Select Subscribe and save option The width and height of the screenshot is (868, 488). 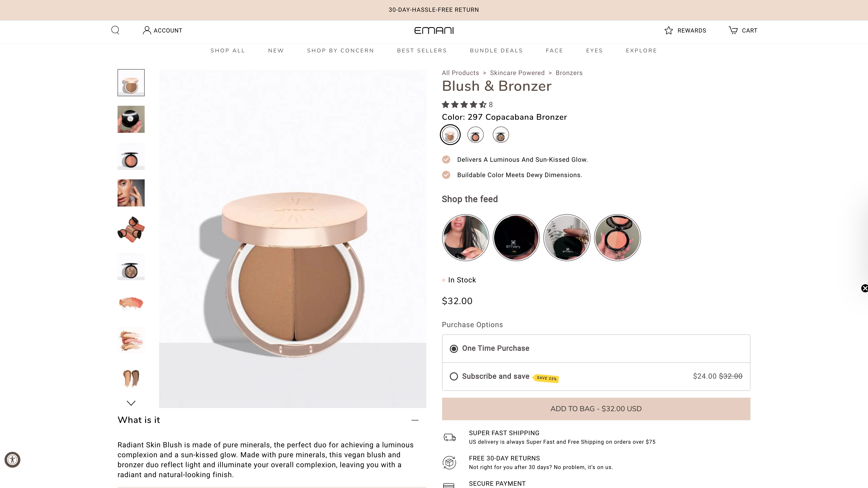click(454, 376)
